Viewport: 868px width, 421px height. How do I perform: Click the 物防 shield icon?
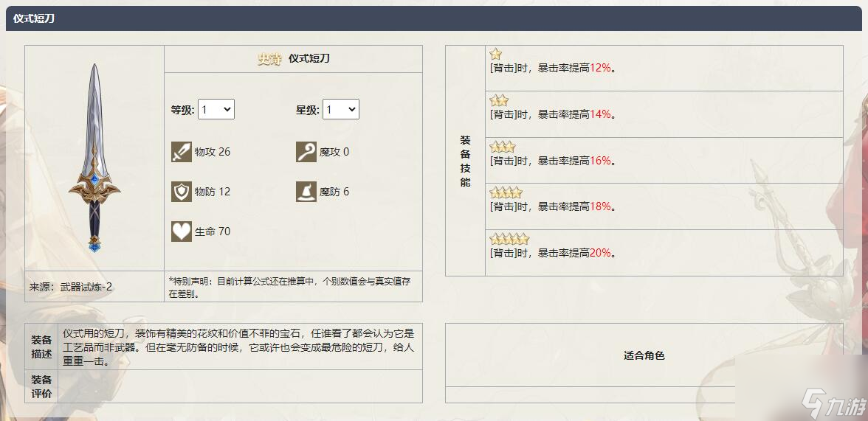181,192
